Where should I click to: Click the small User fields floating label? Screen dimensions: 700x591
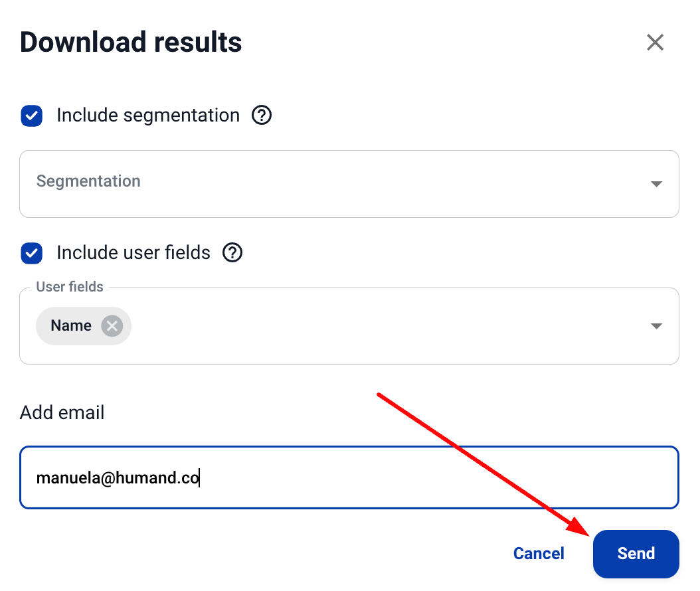click(x=70, y=287)
